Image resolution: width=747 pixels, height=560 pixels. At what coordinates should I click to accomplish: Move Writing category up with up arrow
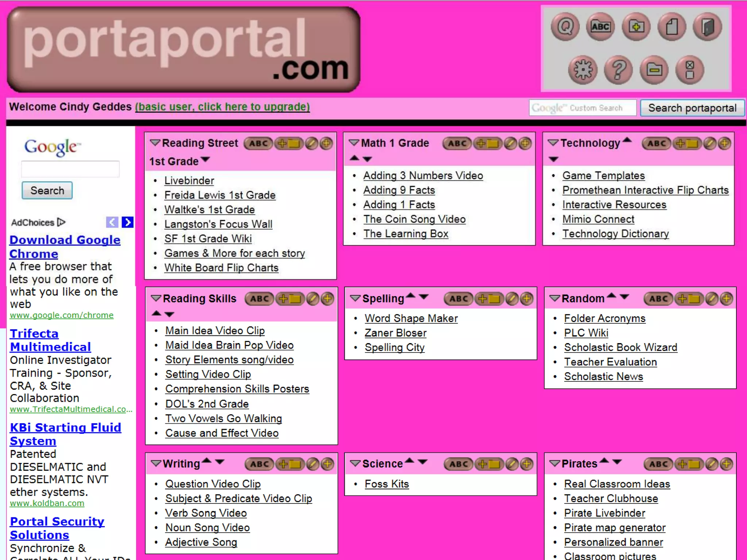pos(207,460)
